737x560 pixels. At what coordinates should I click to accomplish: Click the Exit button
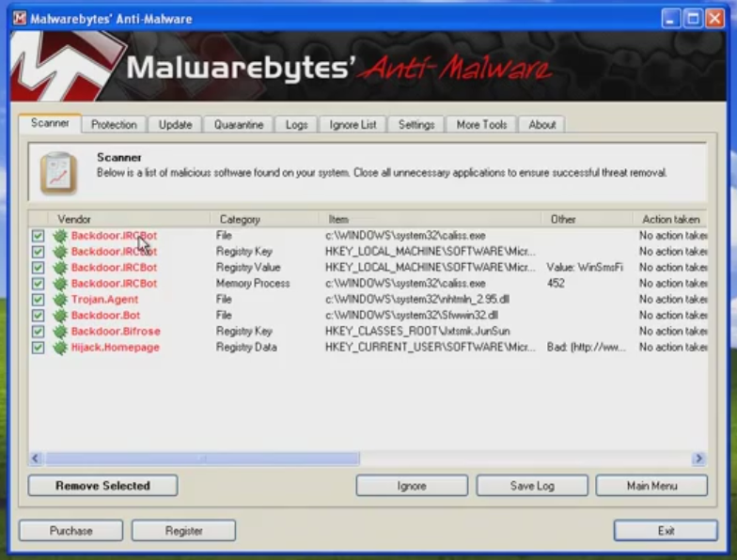click(x=666, y=530)
